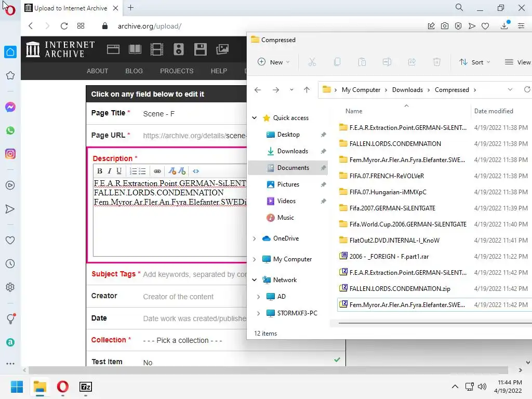The image size is (532, 399).
Task: Click Internet Archive video film icon
Action: click(157, 49)
